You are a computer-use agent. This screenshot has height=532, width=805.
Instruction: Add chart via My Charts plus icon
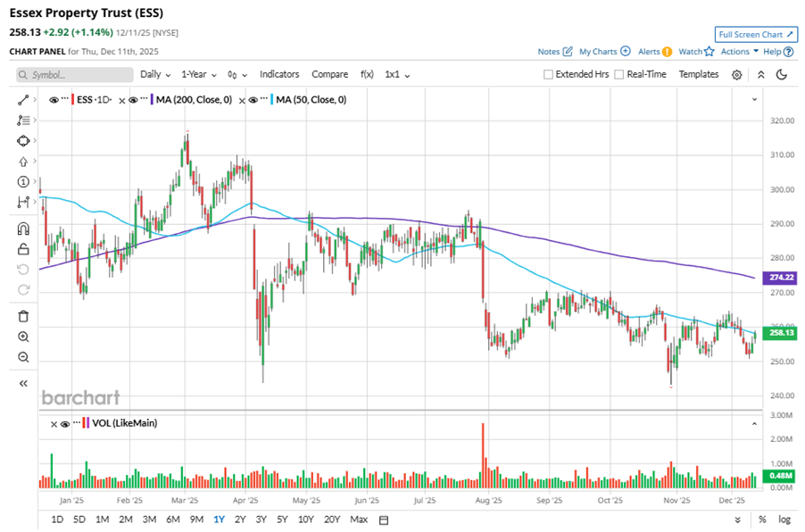coord(626,52)
